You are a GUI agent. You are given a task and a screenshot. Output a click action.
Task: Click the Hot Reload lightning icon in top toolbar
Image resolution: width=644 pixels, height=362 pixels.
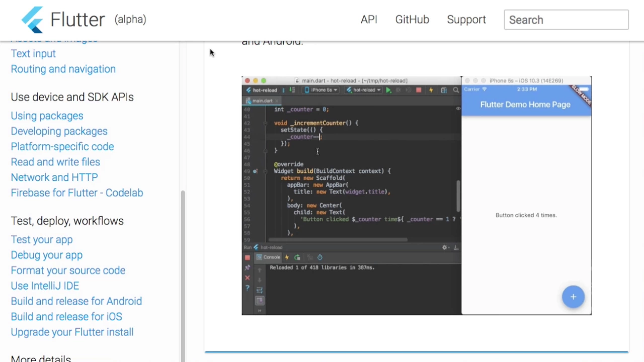(x=431, y=90)
